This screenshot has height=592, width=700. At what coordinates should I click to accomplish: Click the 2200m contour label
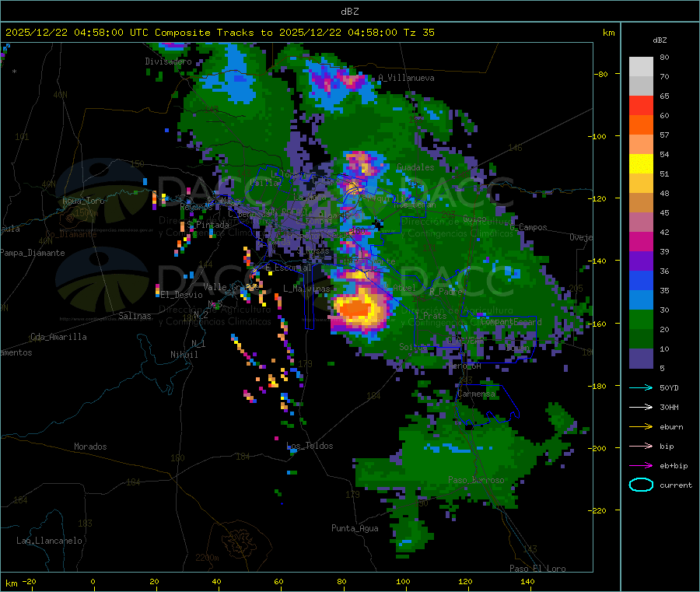click(207, 558)
